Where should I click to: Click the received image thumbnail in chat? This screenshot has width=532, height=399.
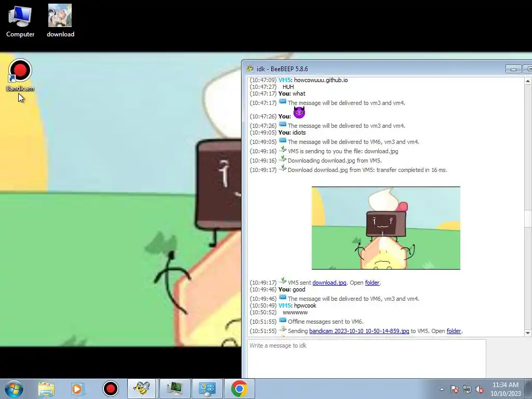click(x=386, y=228)
